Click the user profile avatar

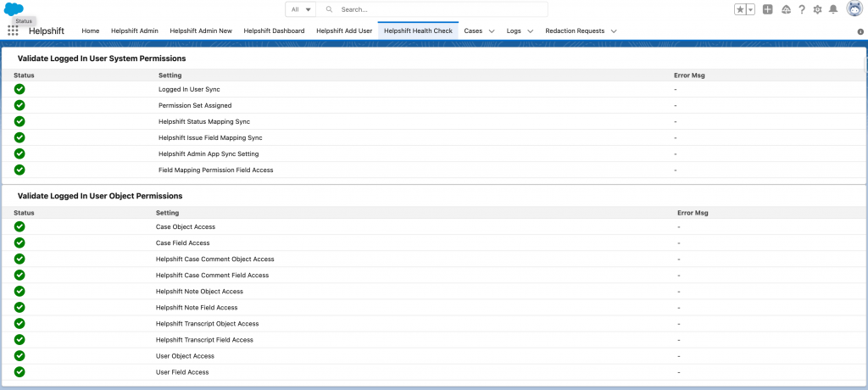click(854, 9)
